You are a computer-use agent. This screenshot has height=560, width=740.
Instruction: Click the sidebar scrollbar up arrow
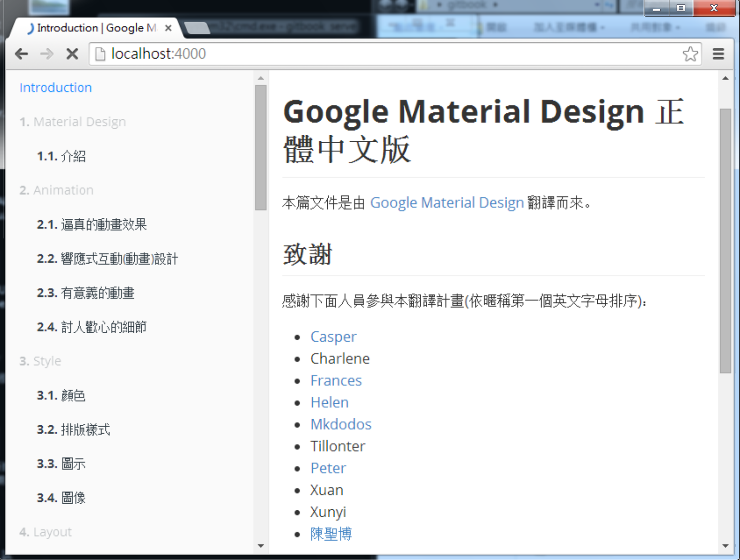tap(261, 78)
